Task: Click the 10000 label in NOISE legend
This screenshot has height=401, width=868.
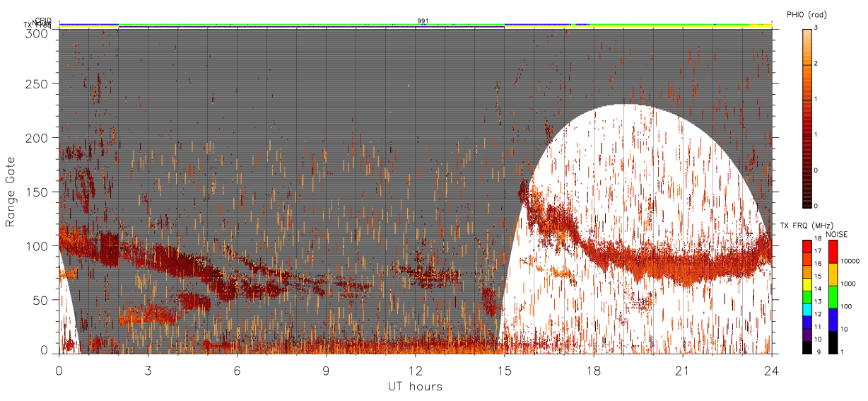Action: point(850,261)
